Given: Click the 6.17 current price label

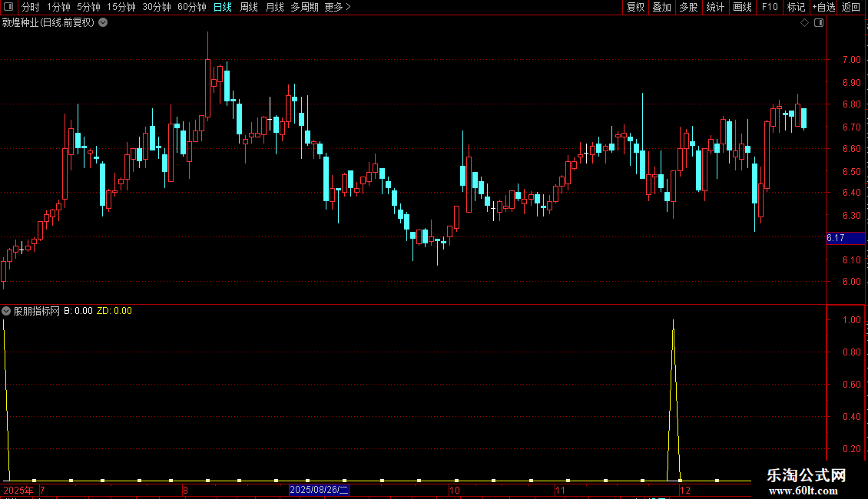Looking at the screenshot, I should pyautogui.click(x=845, y=238).
